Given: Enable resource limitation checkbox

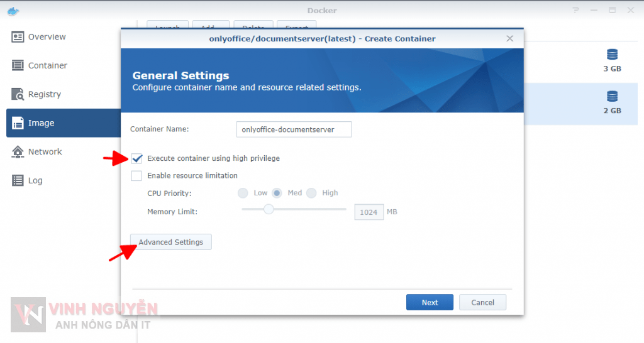Looking at the screenshot, I should 136,176.
